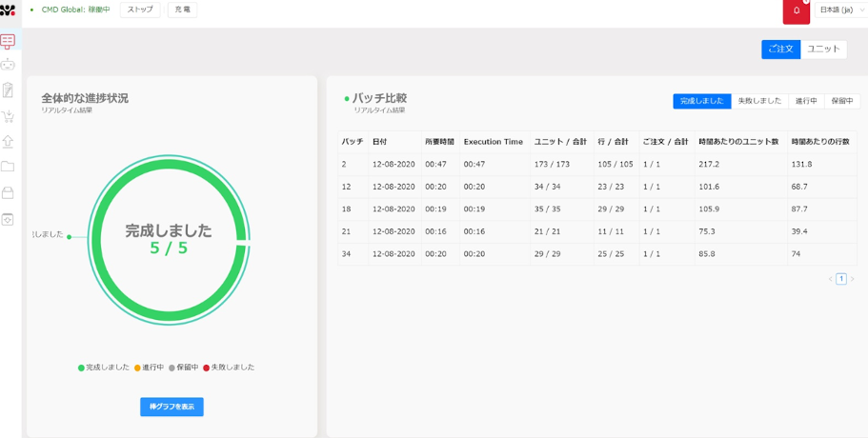Viewport: 868px width, 438px height.
Task: Click the red notification bell
Action: point(797,11)
